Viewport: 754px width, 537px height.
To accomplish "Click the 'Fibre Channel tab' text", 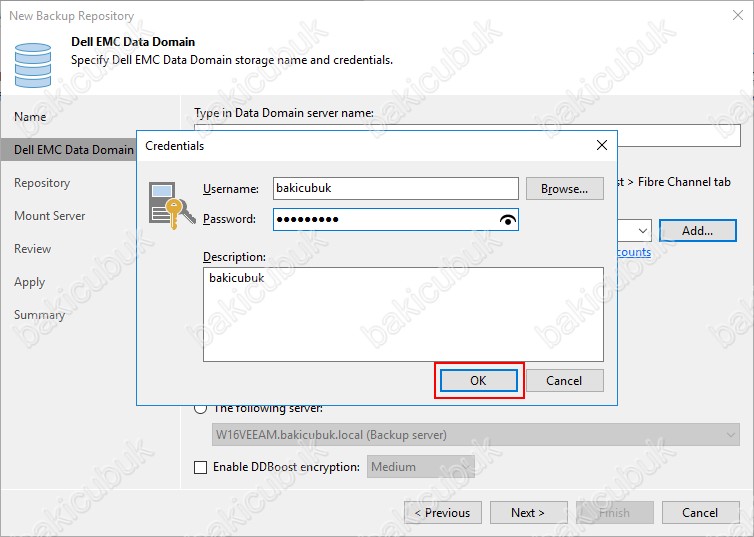I will (x=684, y=182).
